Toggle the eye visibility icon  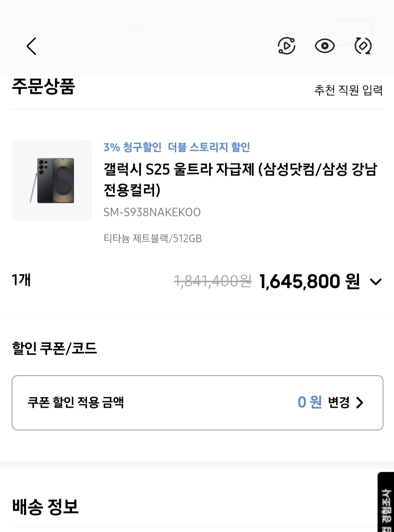(325, 46)
